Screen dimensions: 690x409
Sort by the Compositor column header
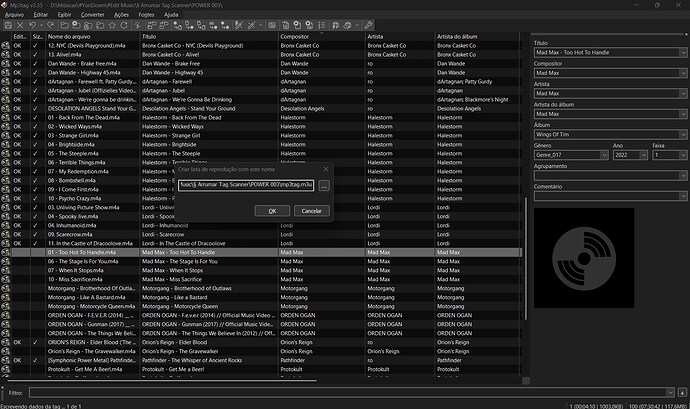[x=322, y=37]
